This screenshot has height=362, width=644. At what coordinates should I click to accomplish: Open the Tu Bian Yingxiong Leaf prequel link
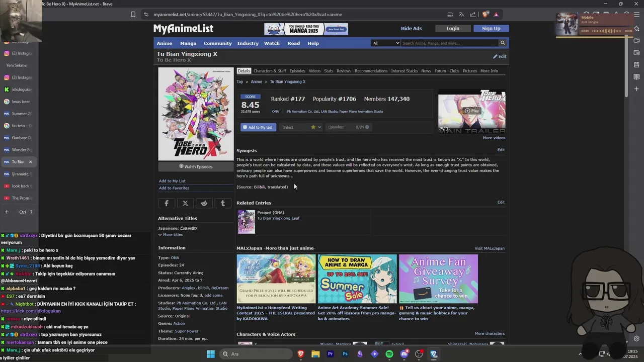point(278,218)
